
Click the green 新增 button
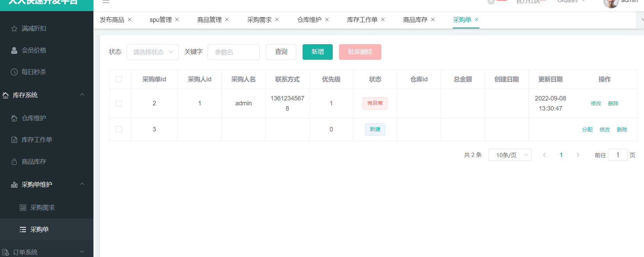tap(317, 52)
